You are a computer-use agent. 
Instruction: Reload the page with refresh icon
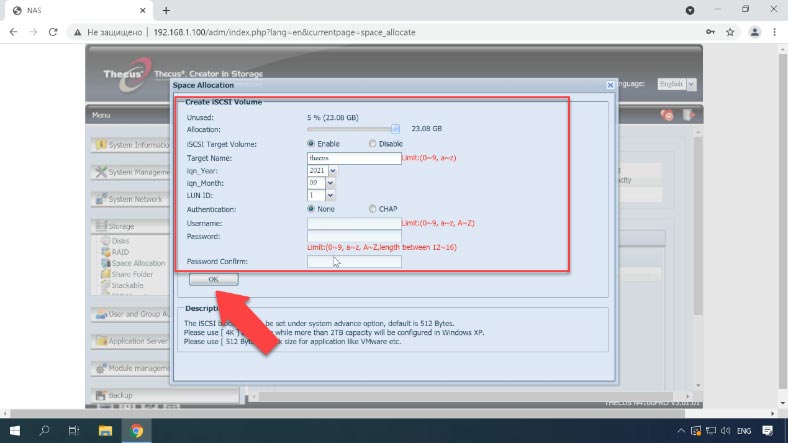point(53,32)
